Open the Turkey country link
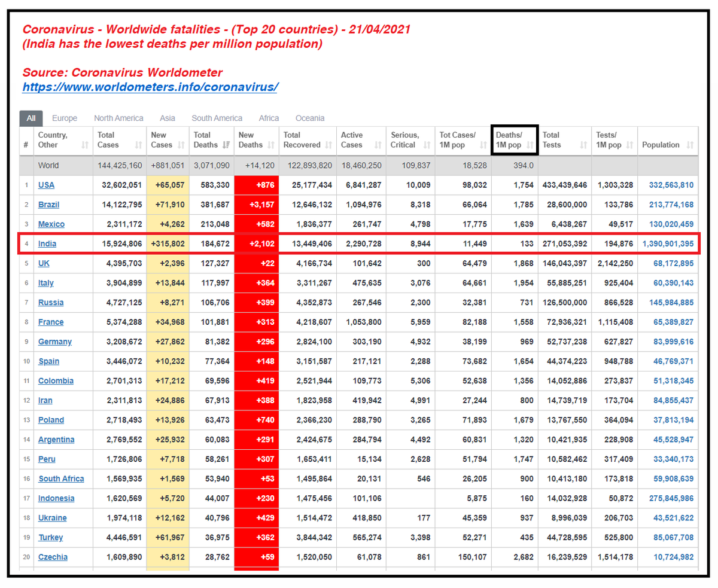Viewport: 718px width, 588px height. pos(50,538)
